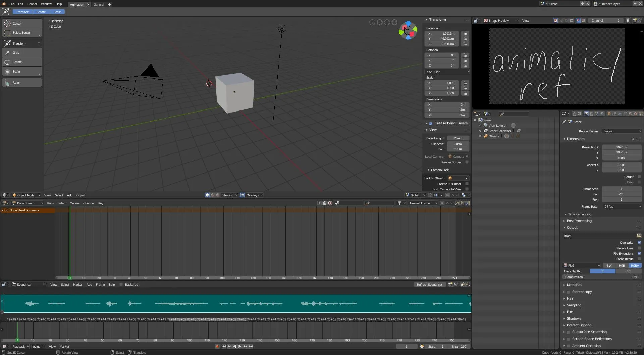
Task: Select the Grab tool
Action: (x=22, y=53)
